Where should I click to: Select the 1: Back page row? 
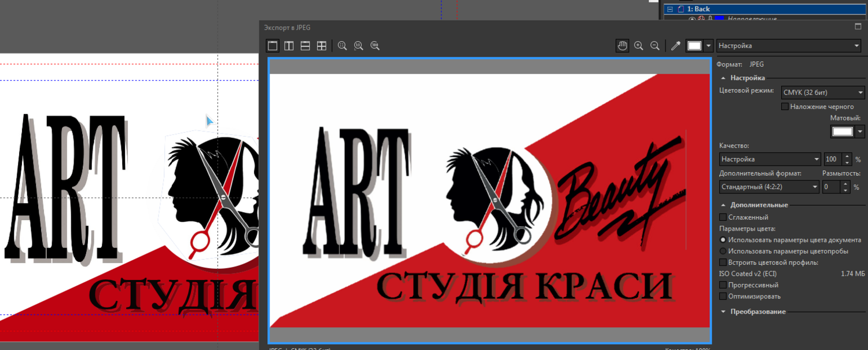[x=764, y=9]
